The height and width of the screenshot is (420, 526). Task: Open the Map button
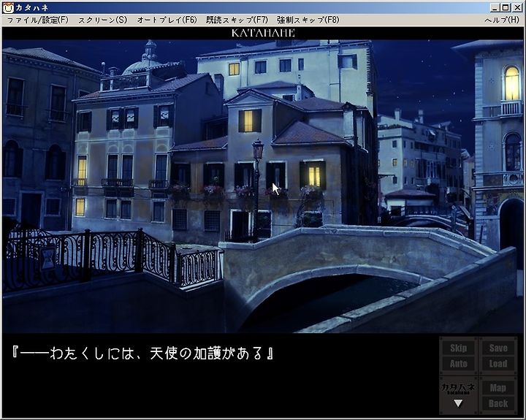point(498,388)
